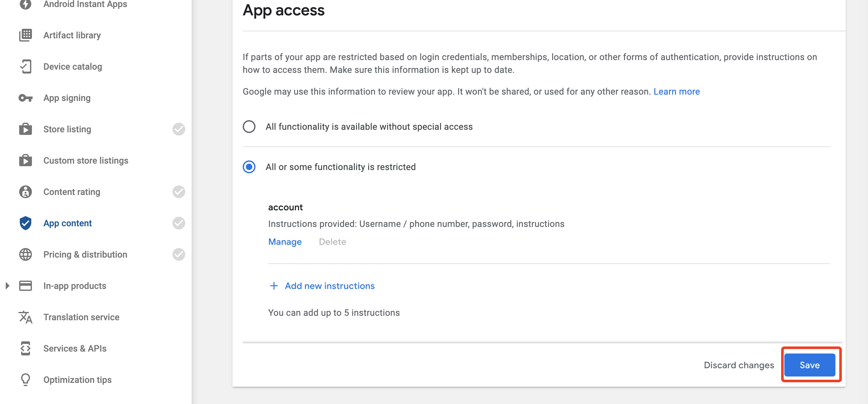Click the Services & APIs icon
Screen dimensions: 868x404
(x=25, y=348)
